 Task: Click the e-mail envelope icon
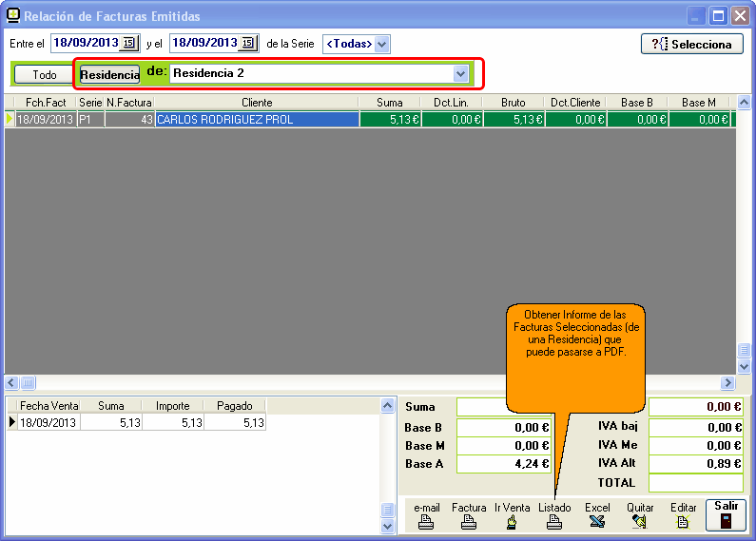tap(427, 521)
